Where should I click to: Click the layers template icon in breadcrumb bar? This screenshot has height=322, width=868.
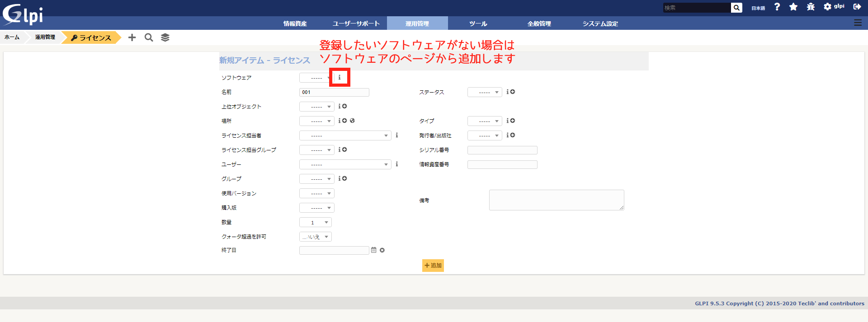point(165,37)
